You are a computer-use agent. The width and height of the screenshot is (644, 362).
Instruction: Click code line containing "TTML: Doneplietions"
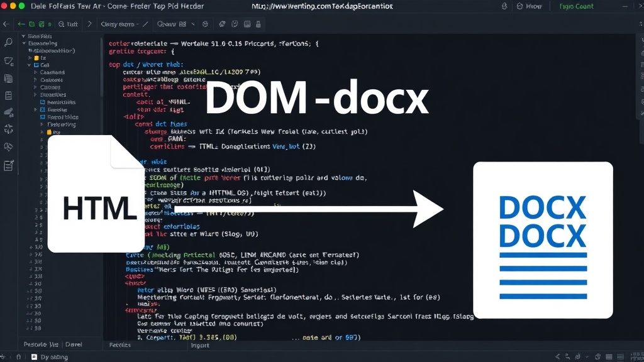pyautogui.click(x=233, y=146)
